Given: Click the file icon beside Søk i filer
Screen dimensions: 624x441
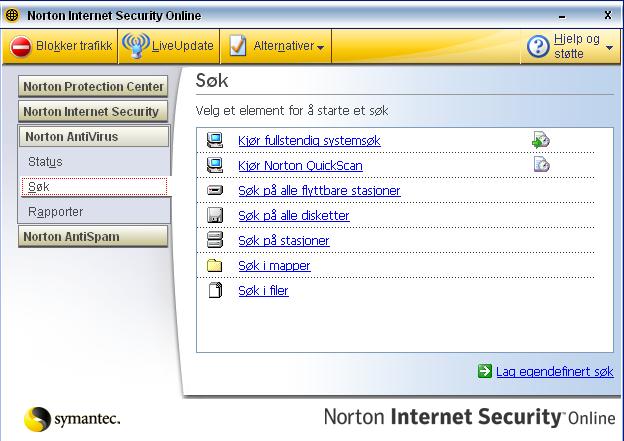Looking at the screenshot, I should [x=215, y=290].
